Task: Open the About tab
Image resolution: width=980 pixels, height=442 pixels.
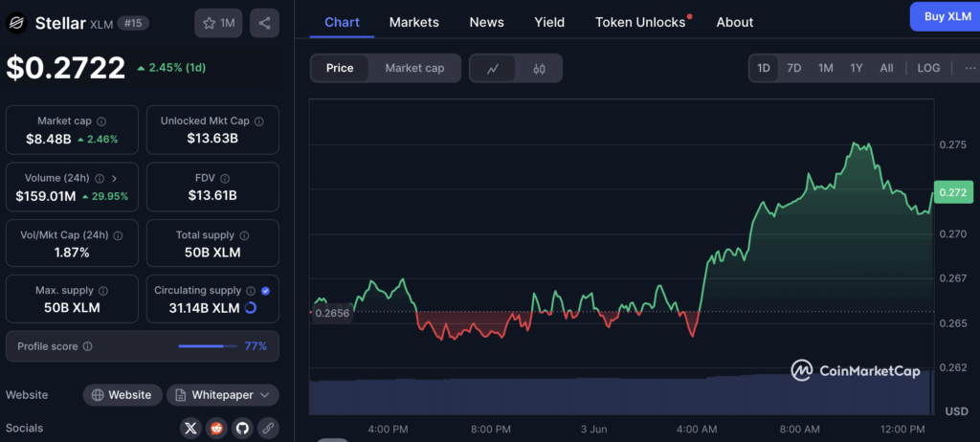Action: tap(735, 22)
